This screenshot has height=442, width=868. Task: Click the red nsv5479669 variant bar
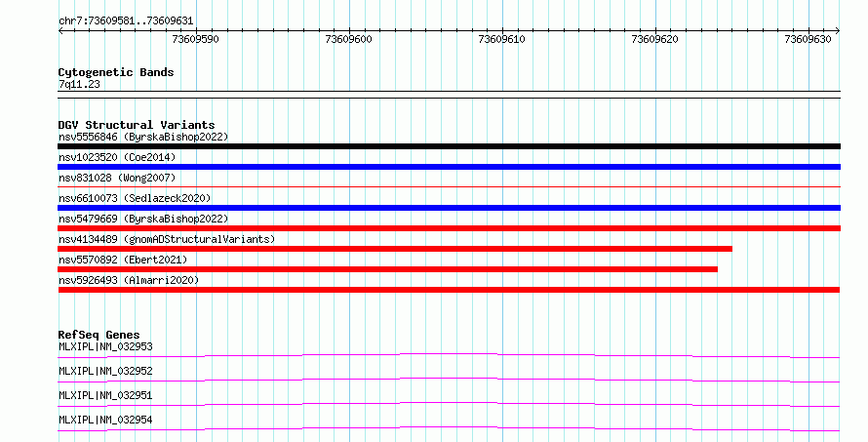(449, 228)
